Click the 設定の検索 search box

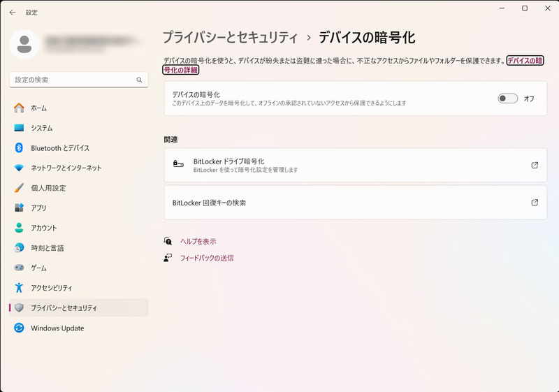tap(79, 80)
